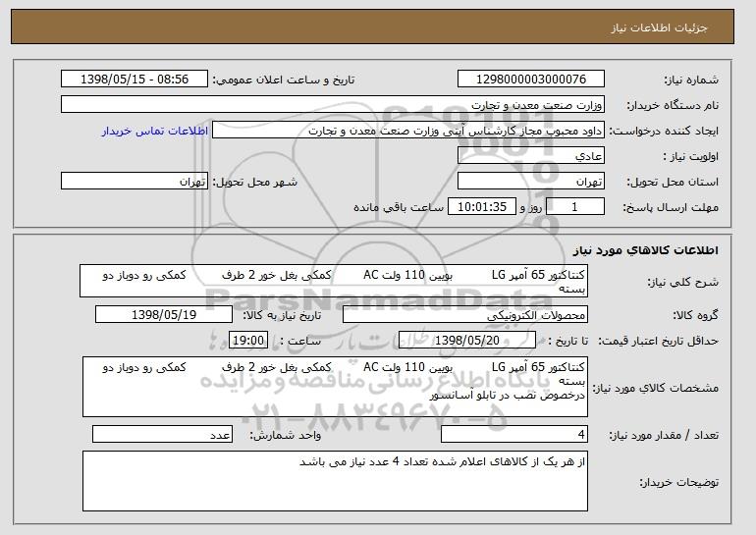Click the product group field محصولات الکترونیکی
The height and width of the screenshot is (535, 756).
click(465, 315)
